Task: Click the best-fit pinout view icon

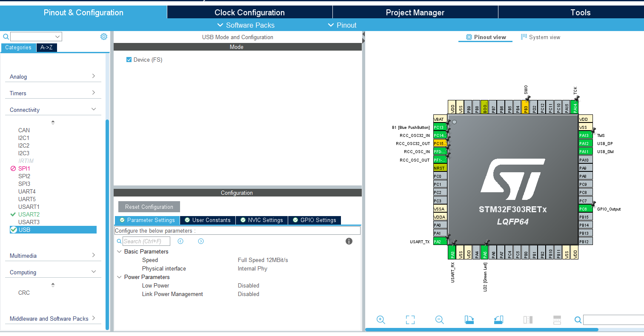Action: coord(410,319)
